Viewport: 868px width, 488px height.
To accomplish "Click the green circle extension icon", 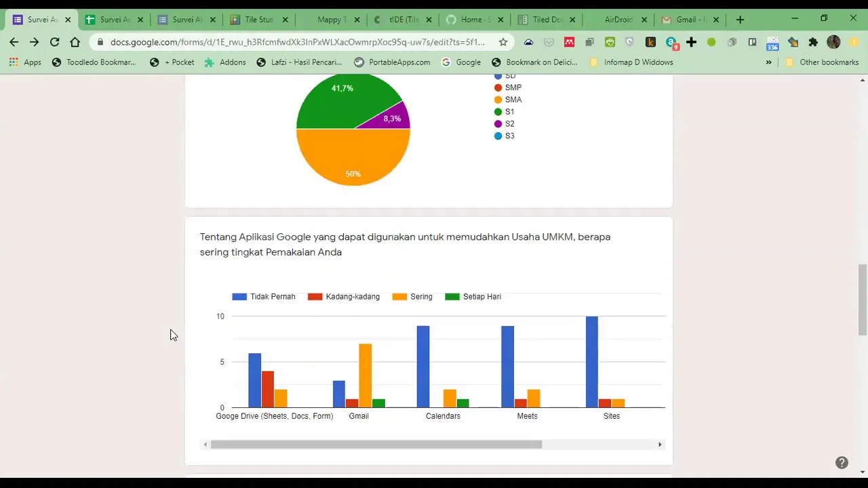I will click(x=711, y=42).
